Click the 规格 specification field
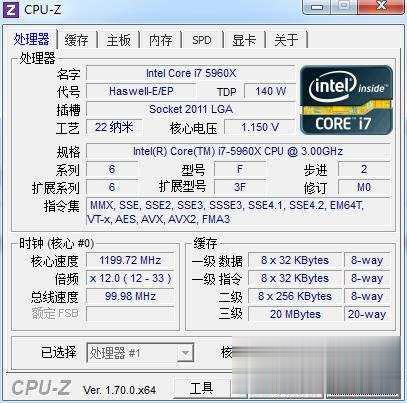This screenshot has width=407, height=403. click(x=238, y=151)
